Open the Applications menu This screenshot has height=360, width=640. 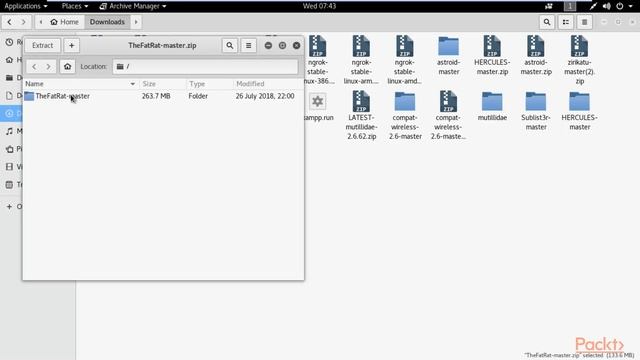tap(25, 6)
